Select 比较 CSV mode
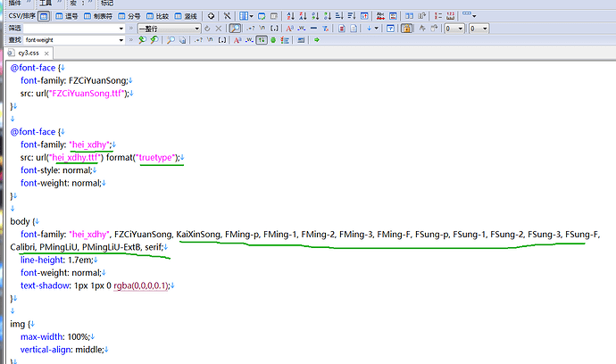This screenshot has width=616, height=364. (x=157, y=16)
